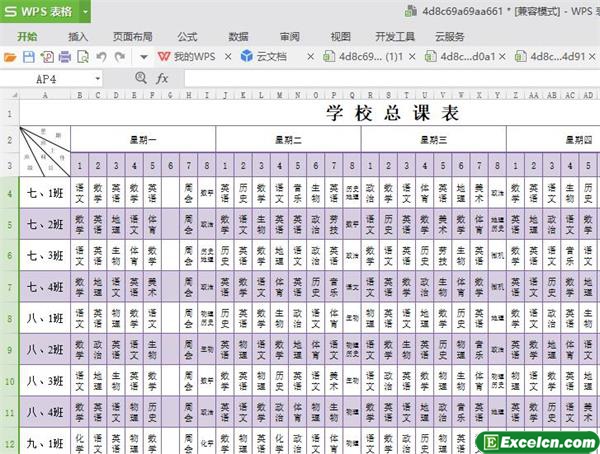Click the print icon
600x454 pixels.
click(x=65, y=57)
